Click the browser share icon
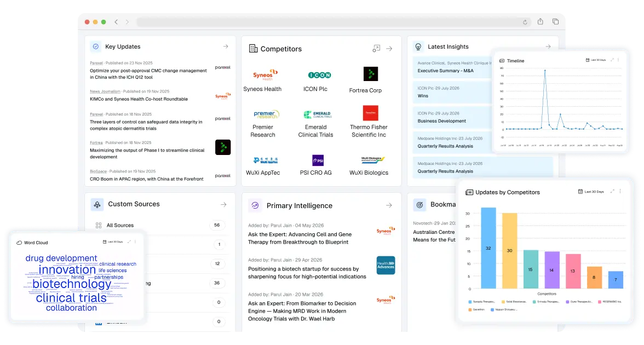 540,21
